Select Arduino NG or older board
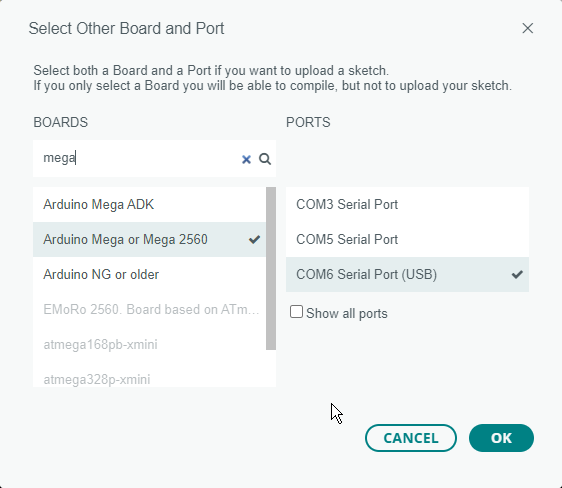Screen dimensions: 562x488 149,274
